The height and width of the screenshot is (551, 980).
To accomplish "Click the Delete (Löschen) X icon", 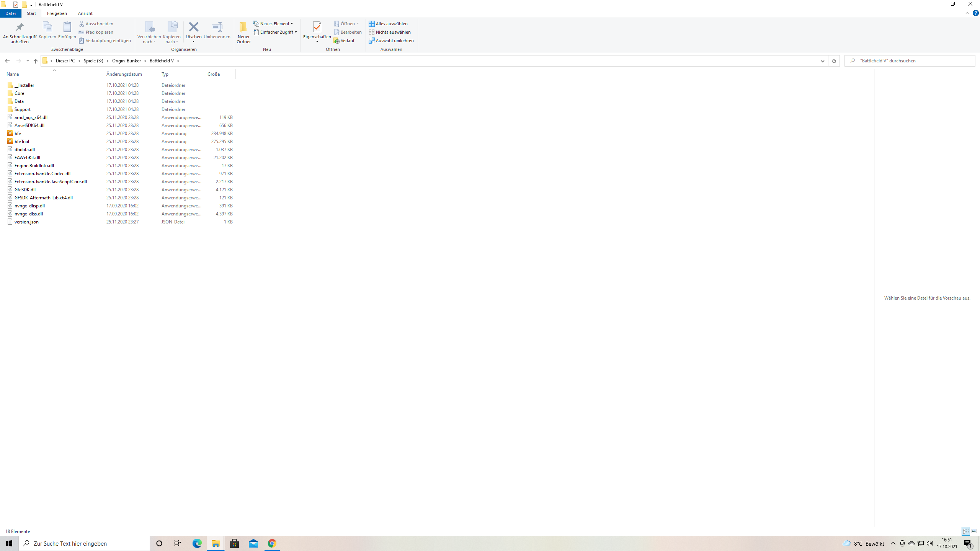I will 194,27.
